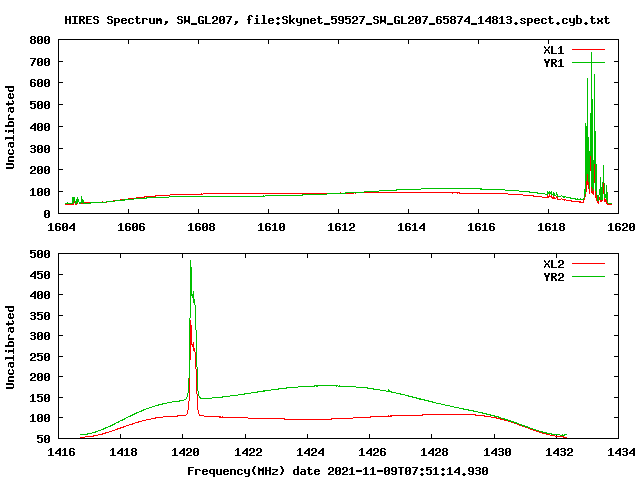Click the 1612 x-axis tick label

tap(341, 227)
